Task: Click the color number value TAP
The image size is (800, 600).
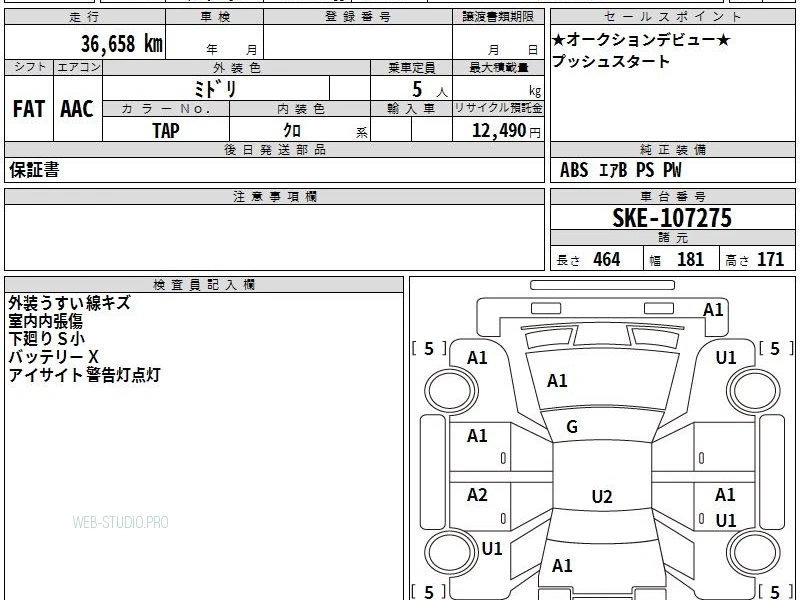Action: (166, 130)
